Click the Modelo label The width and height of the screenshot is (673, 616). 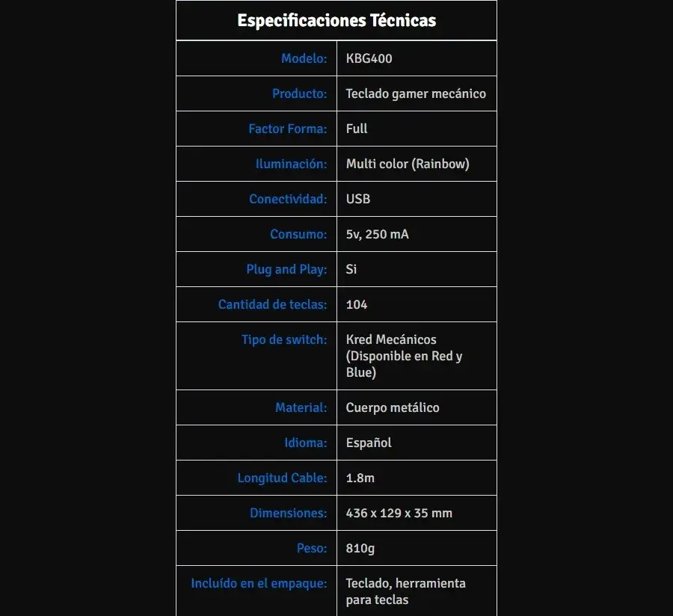point(304,58)
